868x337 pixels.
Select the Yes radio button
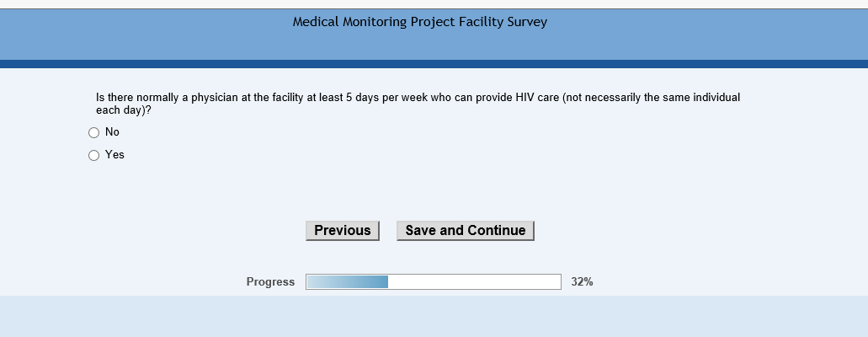[x=94, y=155]
